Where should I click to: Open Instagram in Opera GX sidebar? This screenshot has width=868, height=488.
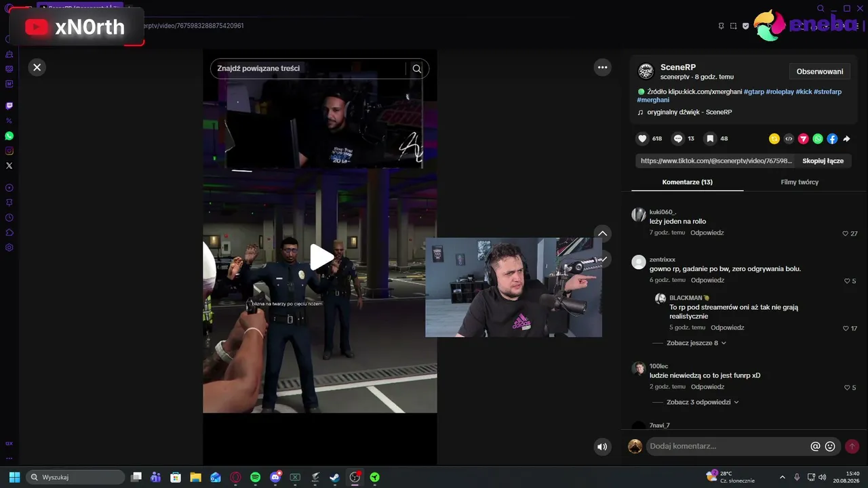tap(9, 150)
